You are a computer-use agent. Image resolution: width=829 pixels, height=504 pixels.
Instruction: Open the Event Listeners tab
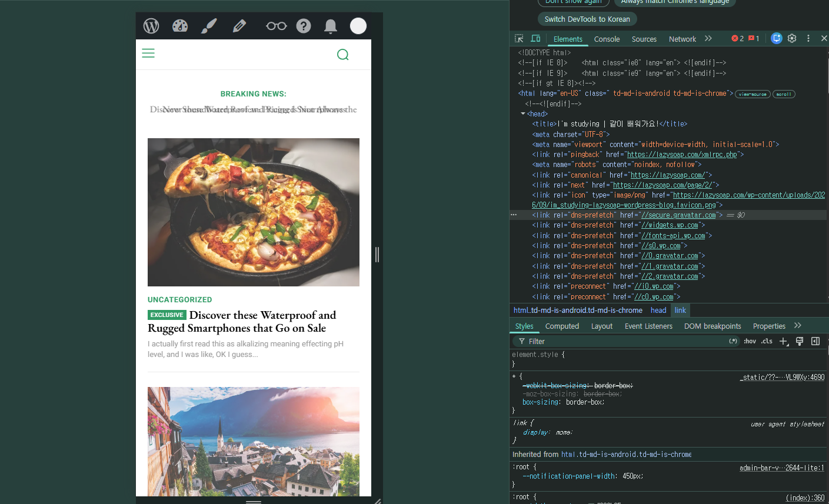click(648, 326)
